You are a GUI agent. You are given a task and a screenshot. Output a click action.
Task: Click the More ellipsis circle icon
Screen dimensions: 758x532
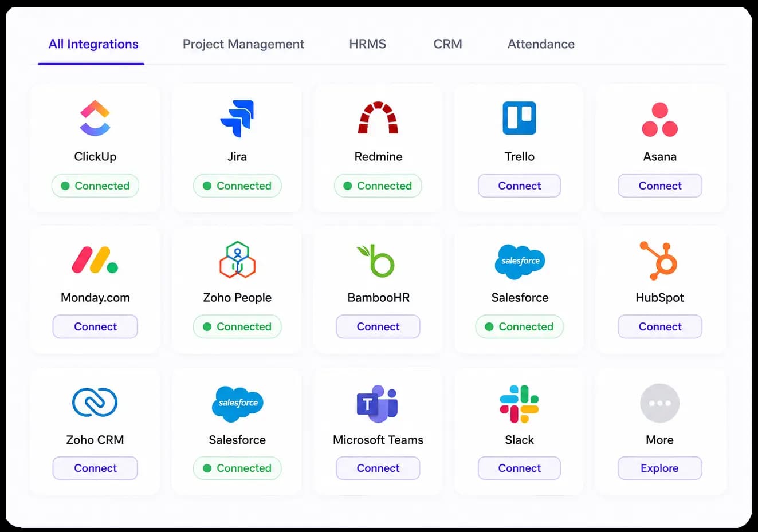tap(659, 403)
